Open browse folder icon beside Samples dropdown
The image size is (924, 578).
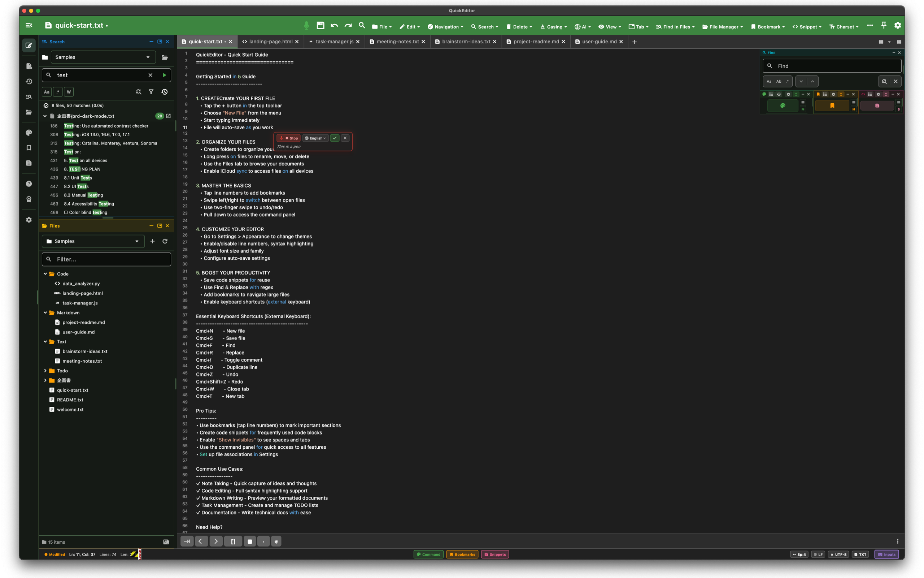coord(165,57)
